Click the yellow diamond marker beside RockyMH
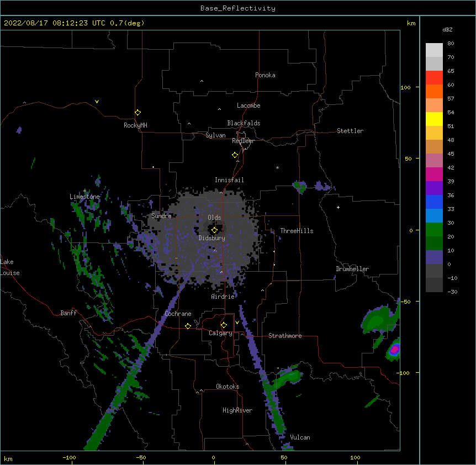Image resolution: width=476 pixels, height=465 pixels. point(138,113)
